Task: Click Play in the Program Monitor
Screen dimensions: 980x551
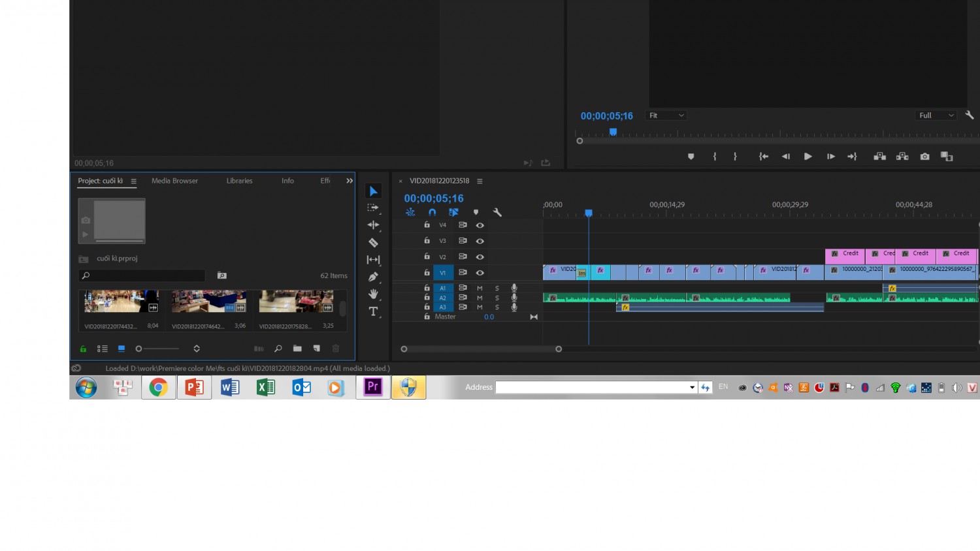Action: coord(808,157)
